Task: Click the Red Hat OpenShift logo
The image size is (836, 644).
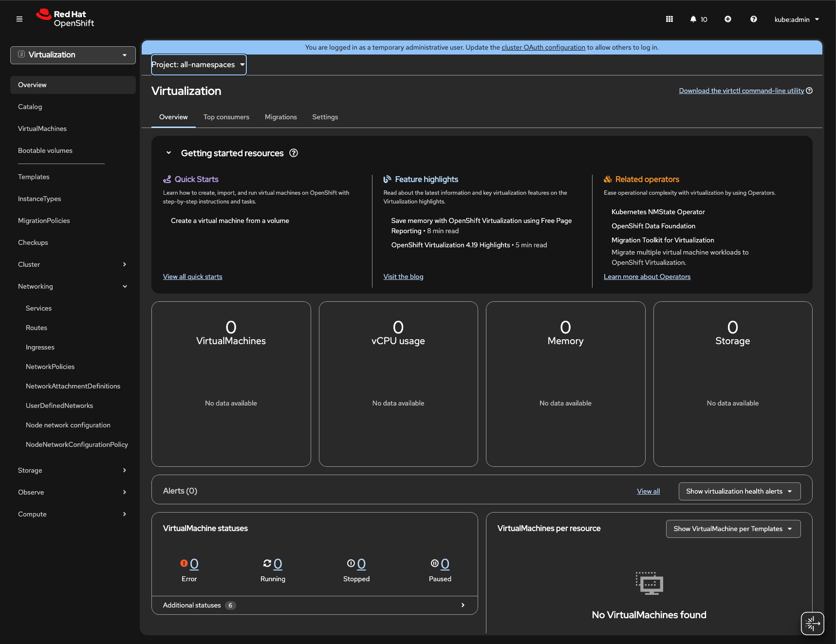Action: click(65, 18)
